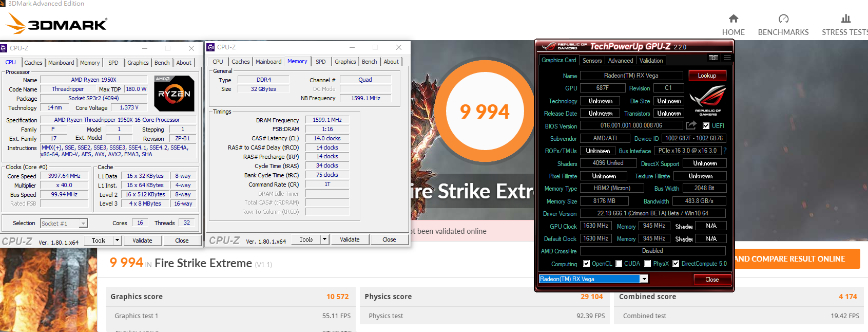Click Lookup button in GPU-Z
Screen dimensions: 868x332
[707, 76]
